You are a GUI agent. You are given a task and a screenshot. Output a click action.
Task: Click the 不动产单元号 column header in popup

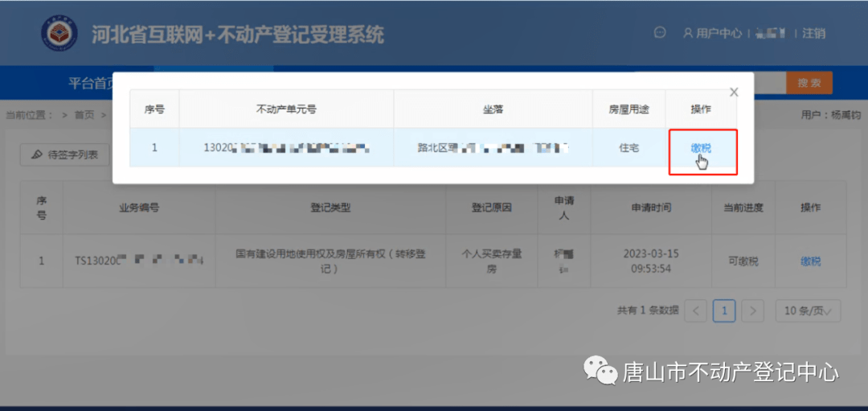[285, 109]
